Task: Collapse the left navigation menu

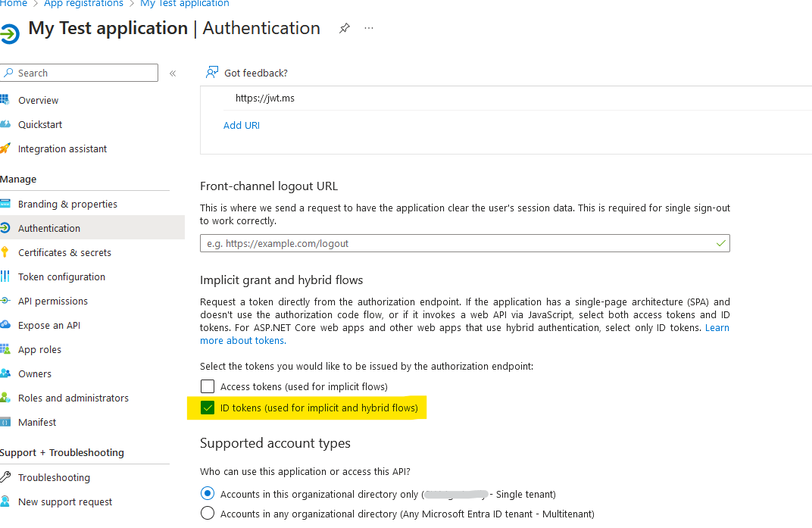Action: point(173,73)
